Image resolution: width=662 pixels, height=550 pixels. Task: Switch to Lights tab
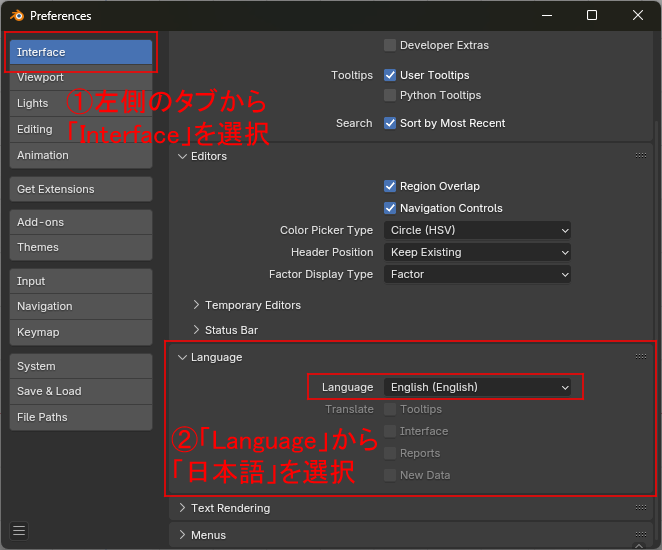click(81, 103)
